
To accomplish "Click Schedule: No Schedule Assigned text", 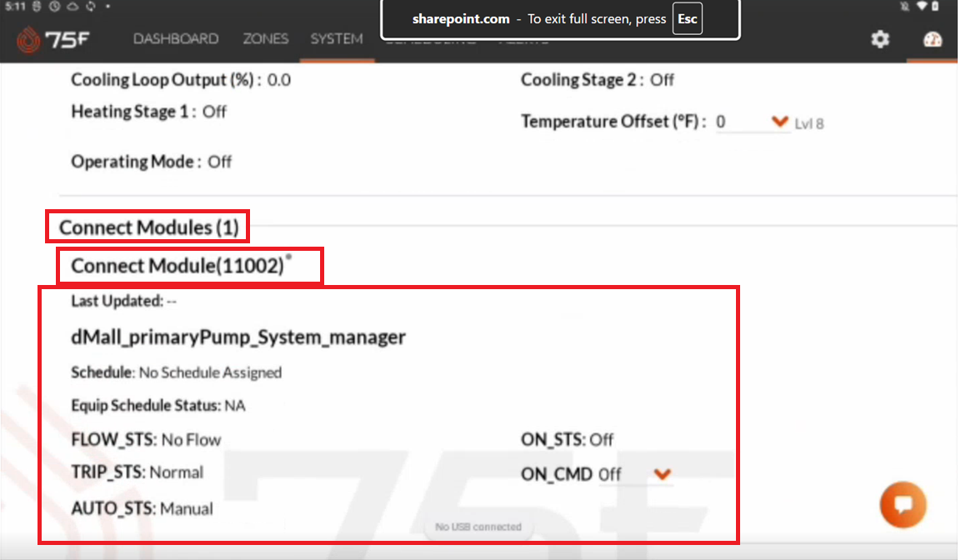I will [177, 372].
